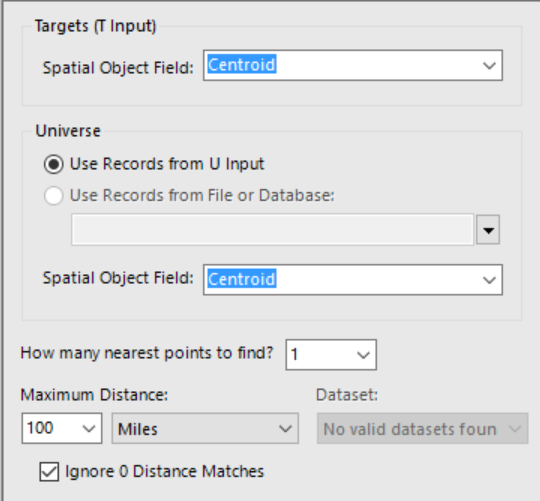Click the How many nearest points to find label
This screenshot has width=540, height=501.
147,353
